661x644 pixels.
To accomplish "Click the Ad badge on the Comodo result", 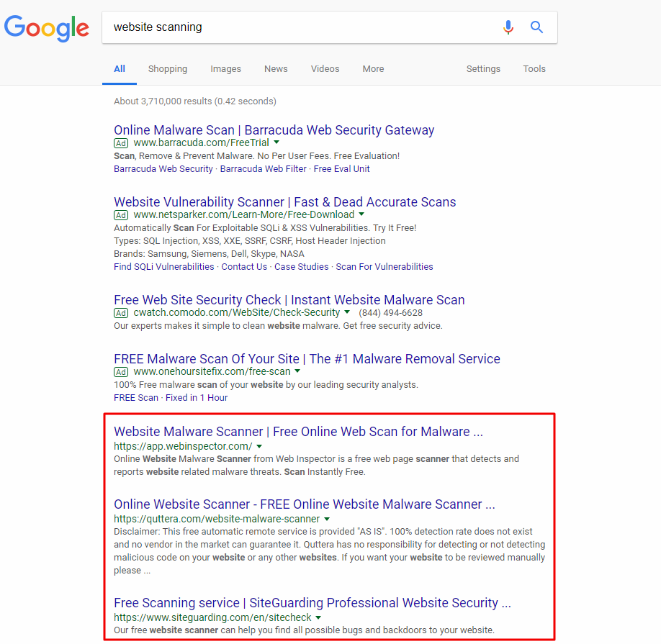I will [120, 313].
